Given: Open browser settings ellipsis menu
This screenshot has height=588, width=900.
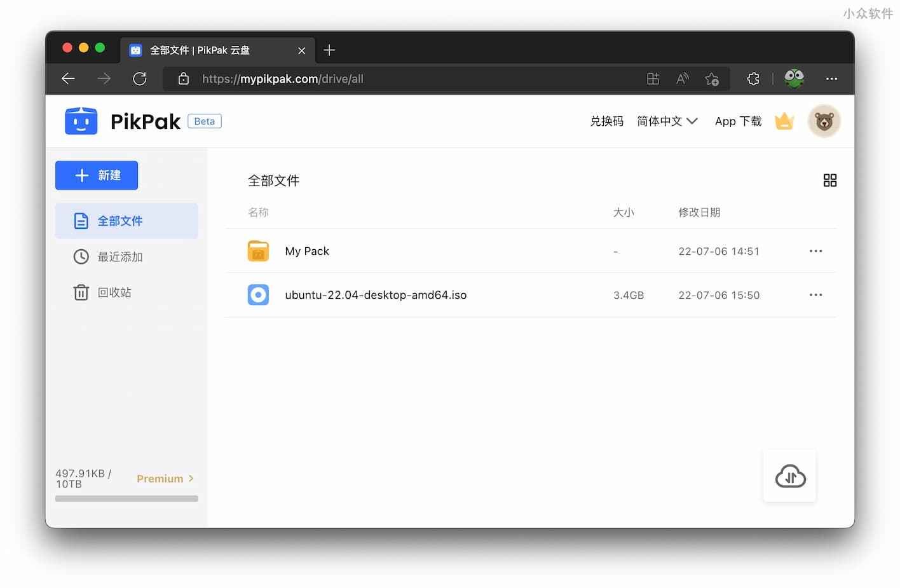Looking at the screenshot, I should click(x=831, y=79).
